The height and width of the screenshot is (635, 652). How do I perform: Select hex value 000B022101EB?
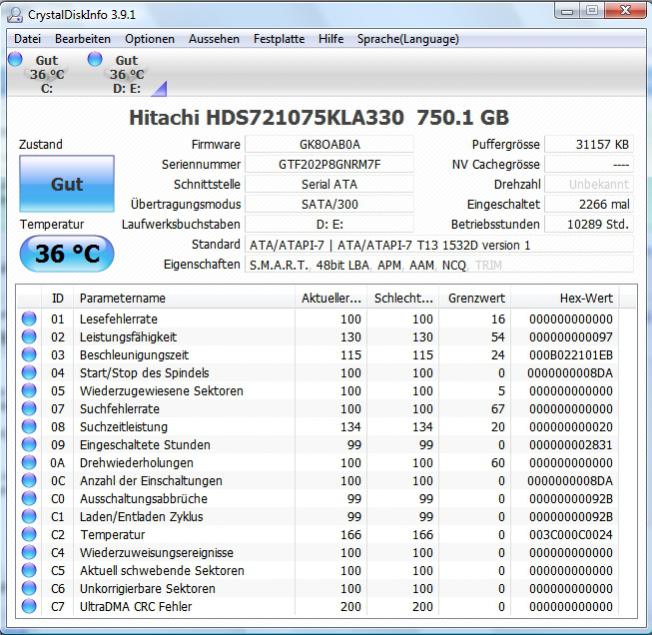[x=571, y=355]
